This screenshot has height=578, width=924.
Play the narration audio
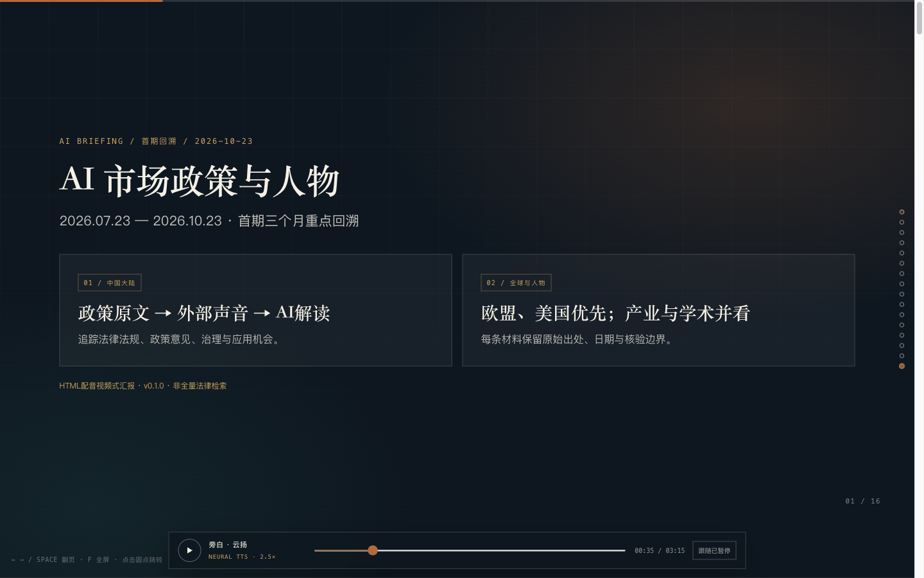click(189, 550)
